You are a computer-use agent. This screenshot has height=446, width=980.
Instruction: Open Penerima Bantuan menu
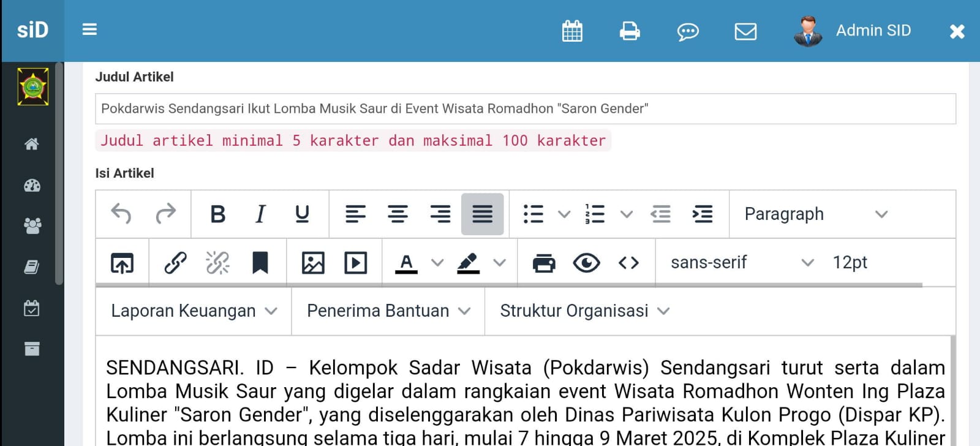389,311
